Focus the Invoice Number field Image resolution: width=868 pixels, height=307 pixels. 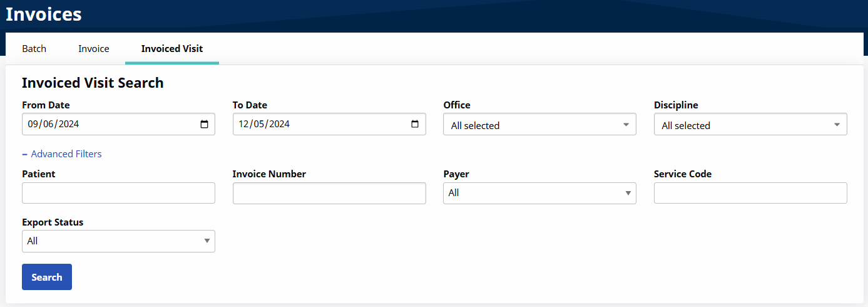click(329, 193)
